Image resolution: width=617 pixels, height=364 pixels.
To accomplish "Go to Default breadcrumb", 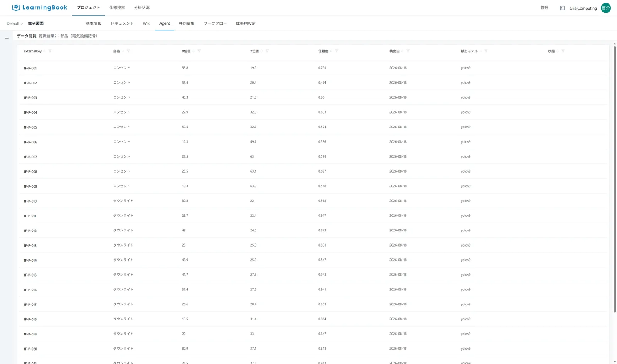I will [13, 23].
